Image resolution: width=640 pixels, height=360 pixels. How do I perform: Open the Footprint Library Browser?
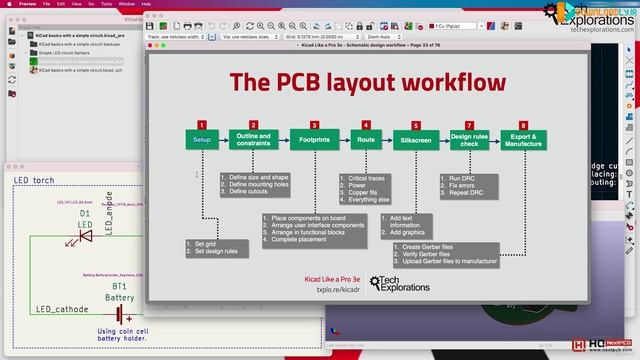(x=395, y=26)
